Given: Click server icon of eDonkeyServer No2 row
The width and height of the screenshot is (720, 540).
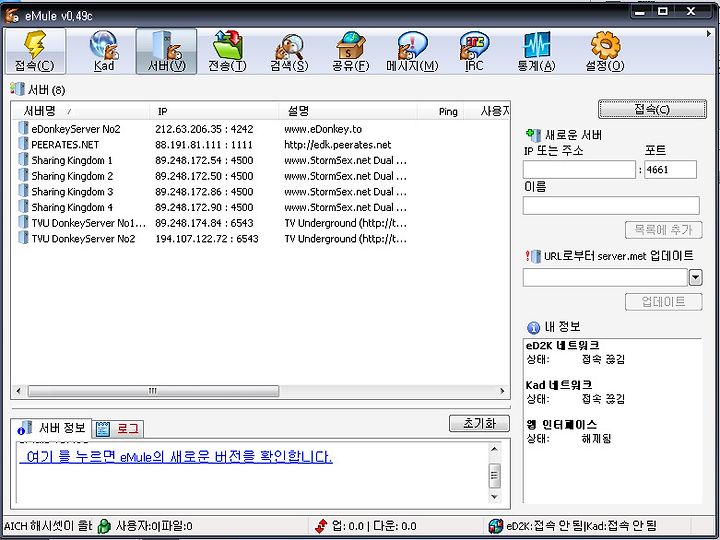Looking at the screenshot, I should 23,128.
